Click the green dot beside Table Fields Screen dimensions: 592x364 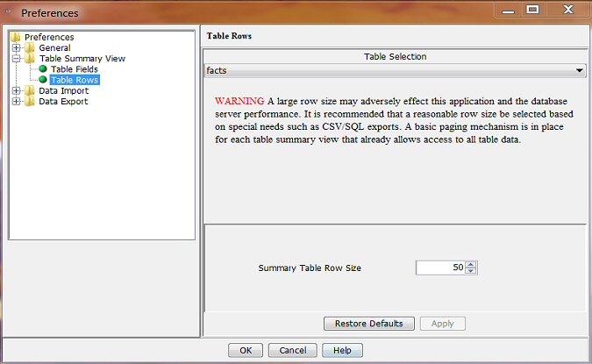click(x=42, y=69)
